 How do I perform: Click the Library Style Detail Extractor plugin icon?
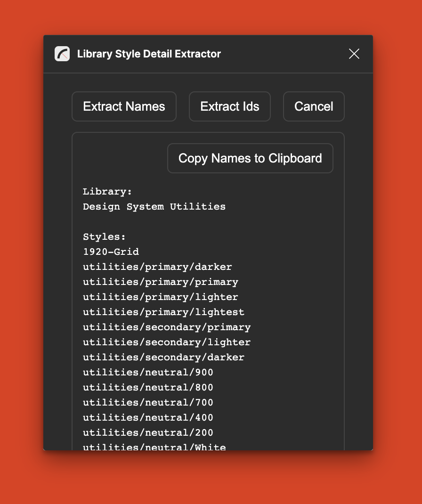[x=62, y=54]
